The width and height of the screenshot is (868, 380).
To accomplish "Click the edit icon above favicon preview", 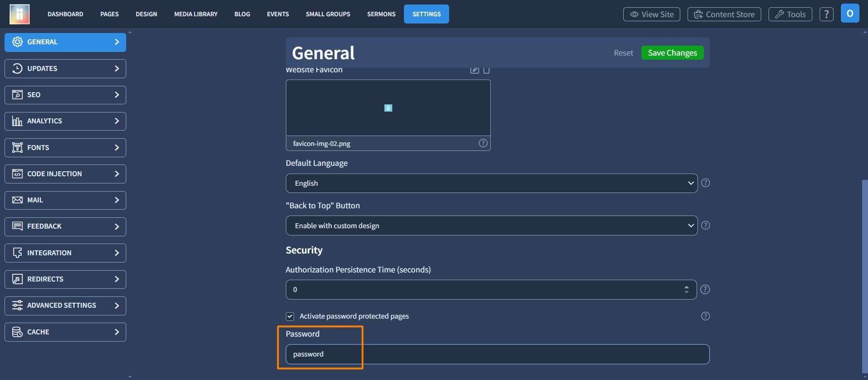I will tap(474, 70).
